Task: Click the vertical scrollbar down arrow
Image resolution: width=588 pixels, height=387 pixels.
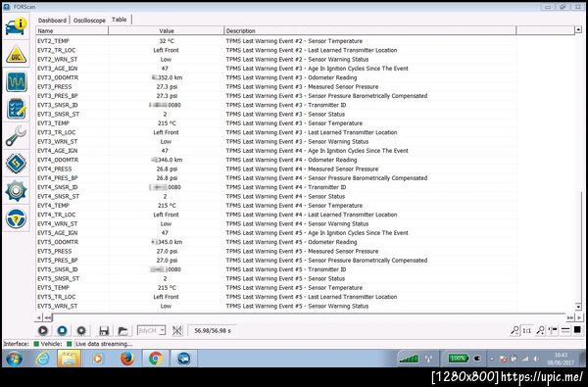Action: (x=578, y=307)
